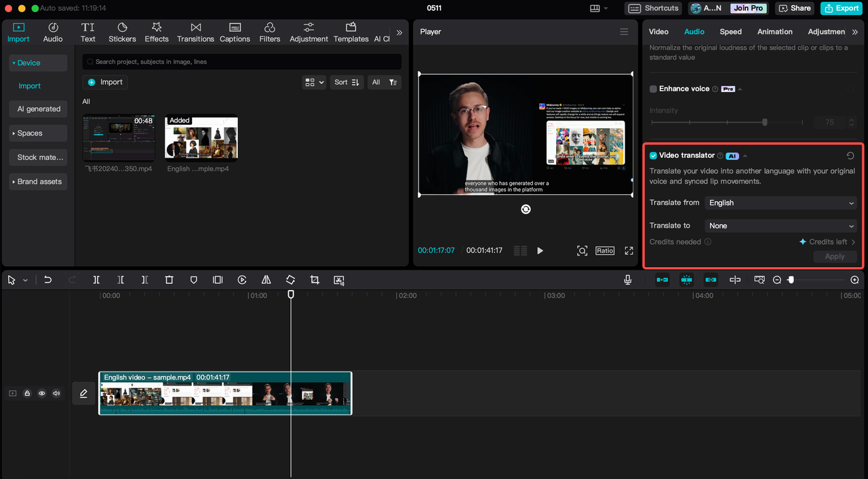
Task: Open the Sort dropdown
Action: (347, 82)
